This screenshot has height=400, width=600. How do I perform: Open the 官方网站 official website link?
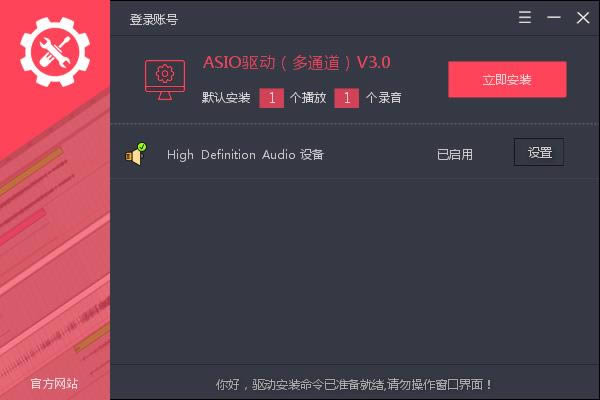(x=54, y=383)
